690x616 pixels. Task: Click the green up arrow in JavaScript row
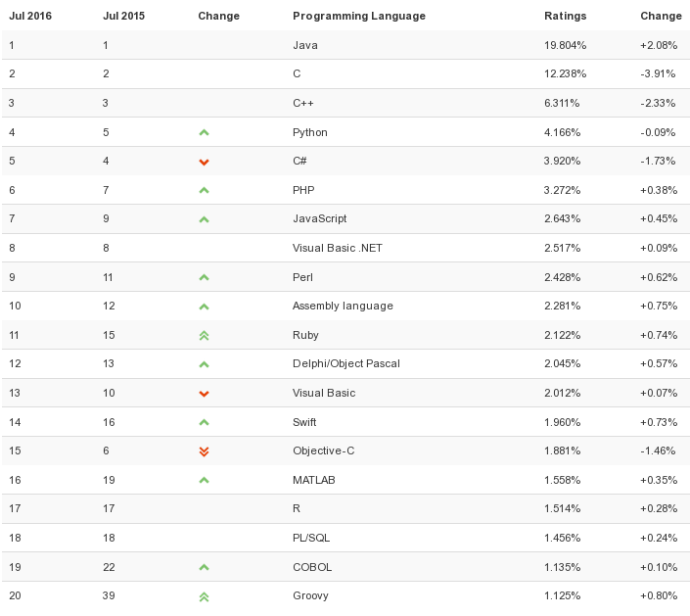click(204, 219)
